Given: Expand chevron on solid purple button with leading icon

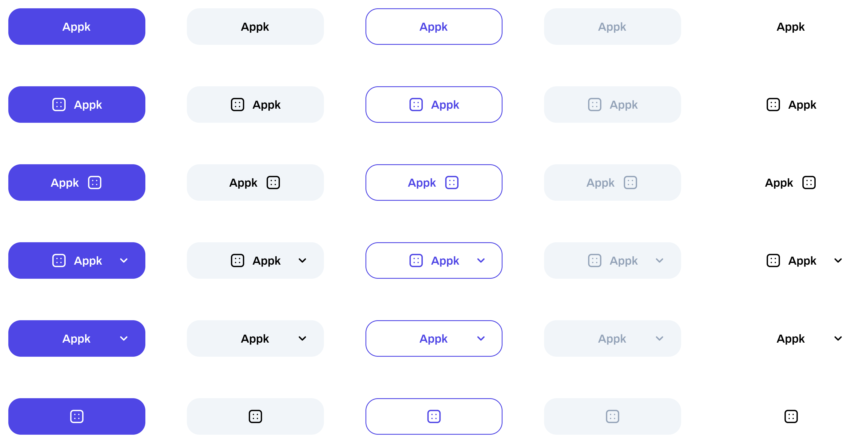Looking at the screenshot, I should pos(124,260).
